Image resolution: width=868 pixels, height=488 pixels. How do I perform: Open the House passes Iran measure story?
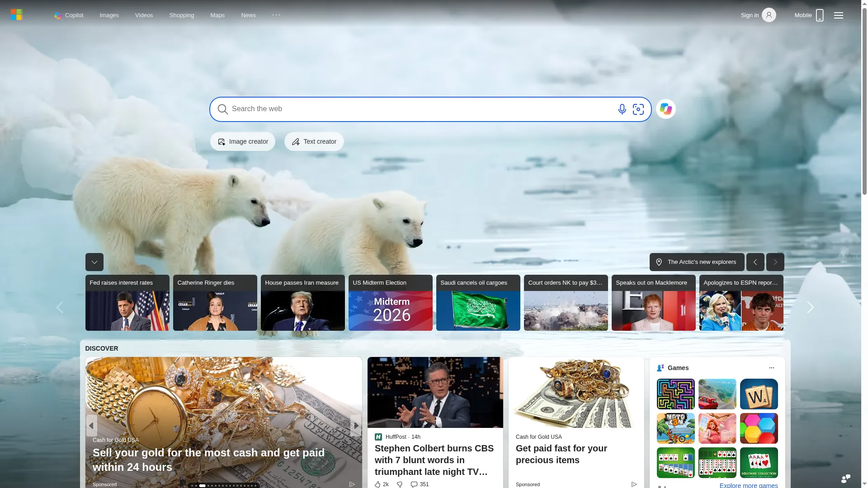coord(303,303)
